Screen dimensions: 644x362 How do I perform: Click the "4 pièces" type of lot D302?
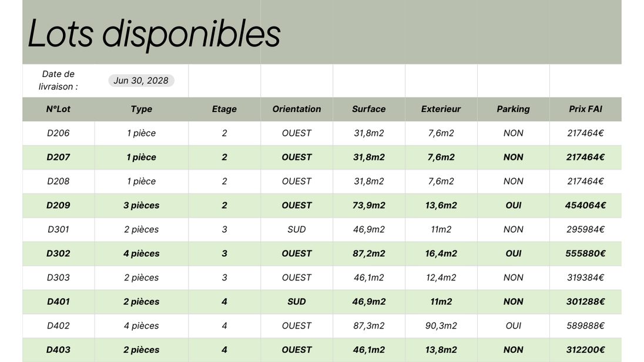click(141, 254)
